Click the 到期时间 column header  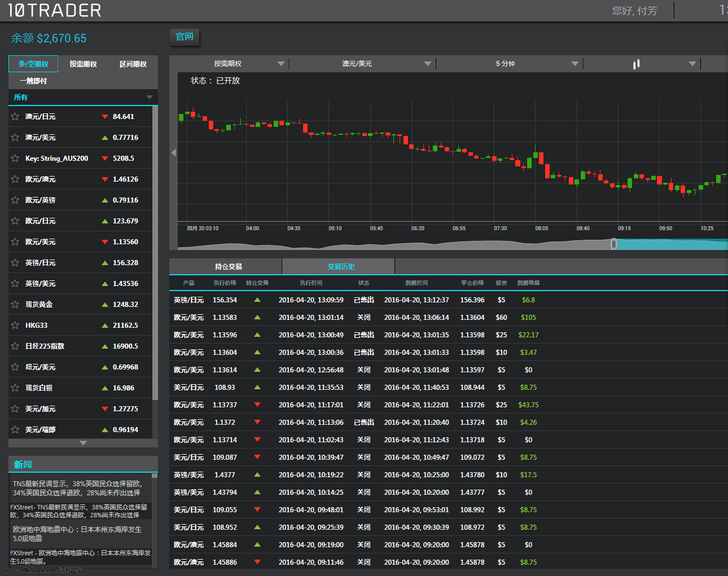416,283
